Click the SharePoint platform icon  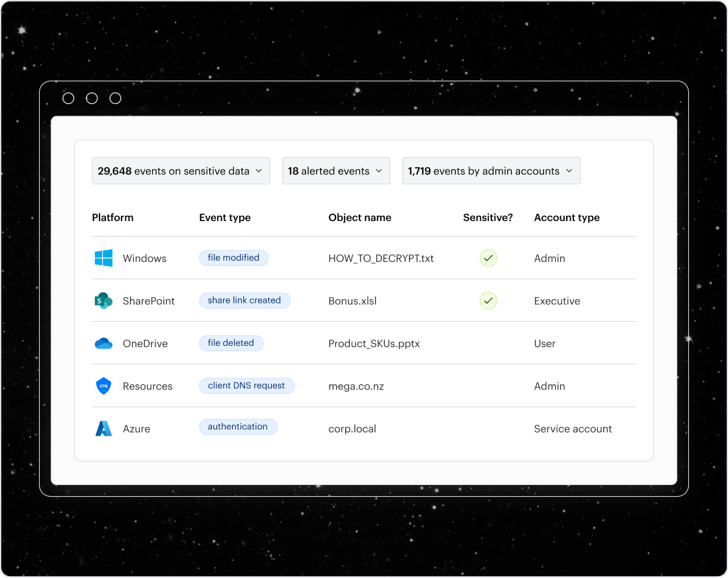[x=103, y=301]
